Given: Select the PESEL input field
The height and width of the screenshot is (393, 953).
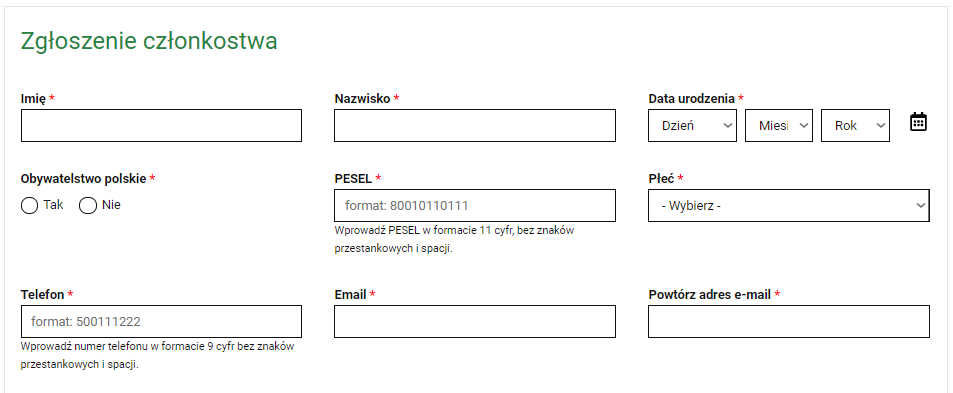Looking at the screenshot, I should point(475,205).
